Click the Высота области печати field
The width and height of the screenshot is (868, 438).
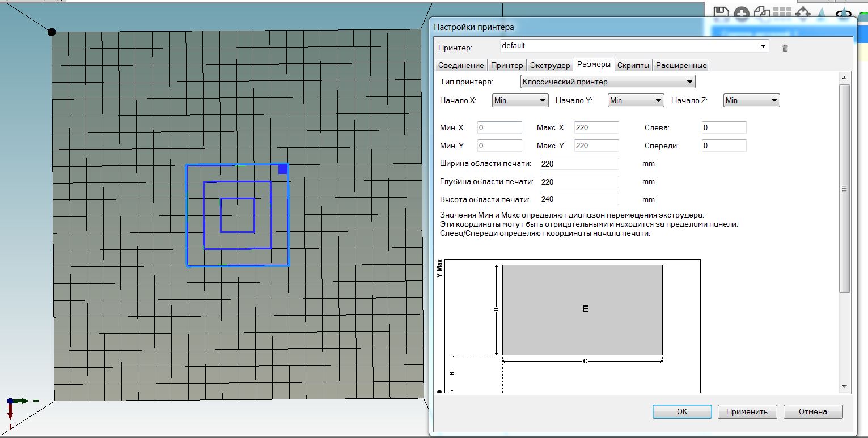tap(578, 199)
